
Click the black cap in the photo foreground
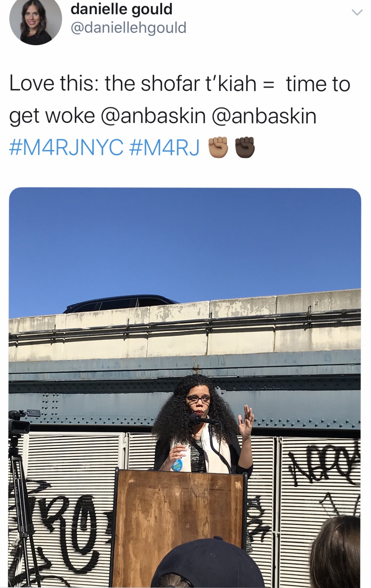point(207,564)
